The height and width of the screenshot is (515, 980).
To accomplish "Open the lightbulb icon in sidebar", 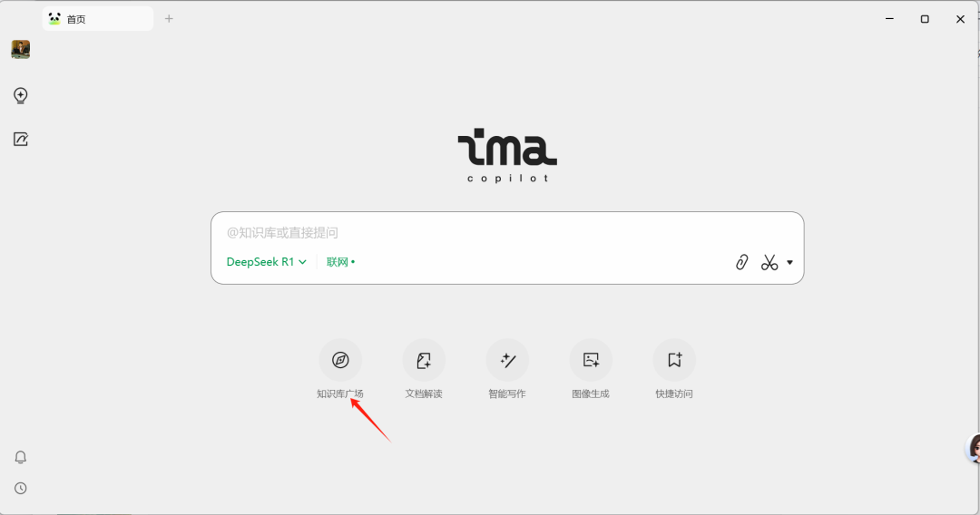I will point(21,95).
